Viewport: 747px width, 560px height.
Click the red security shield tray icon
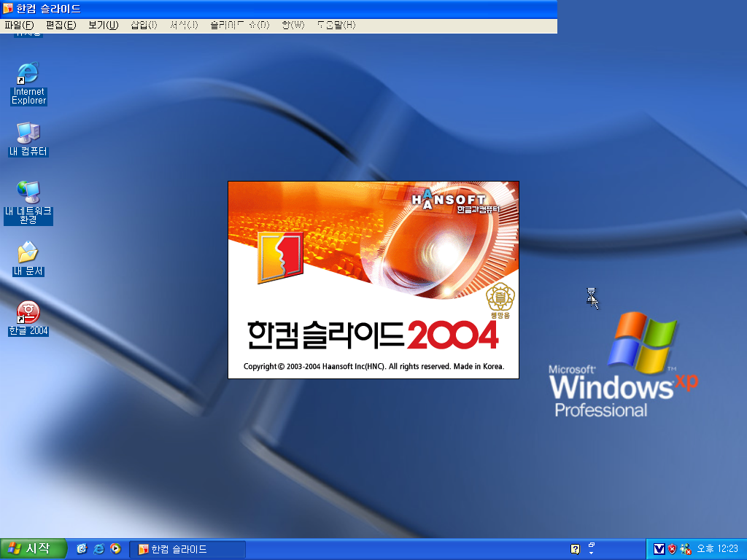tap(672, 549)
